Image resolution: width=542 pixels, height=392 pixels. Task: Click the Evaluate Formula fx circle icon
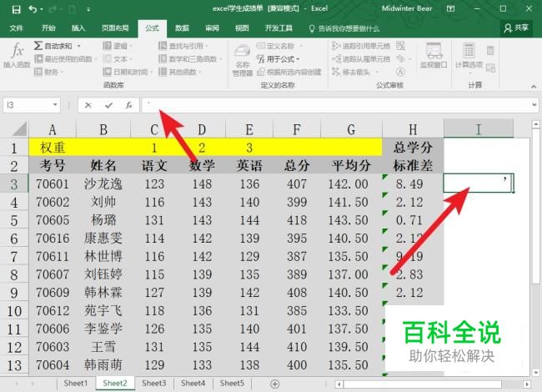coord(400,72)
